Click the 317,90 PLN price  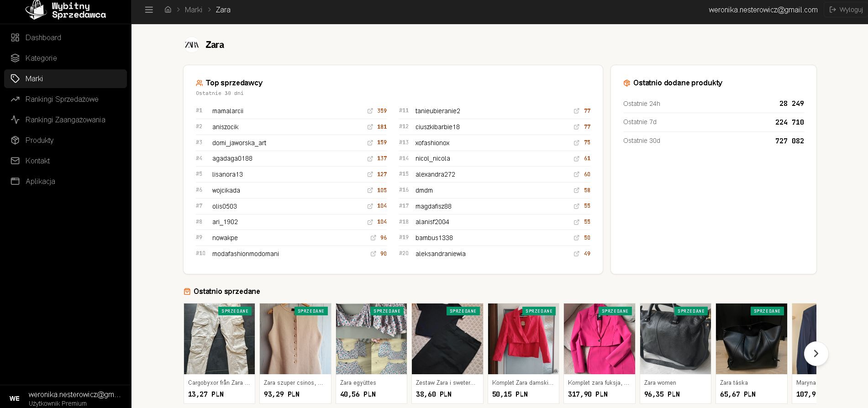[x=588, y=394]
